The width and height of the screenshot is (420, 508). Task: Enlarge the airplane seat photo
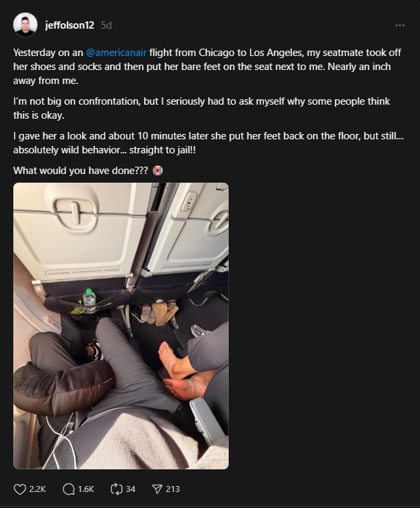pyautogui.click(x=121, y=326)
